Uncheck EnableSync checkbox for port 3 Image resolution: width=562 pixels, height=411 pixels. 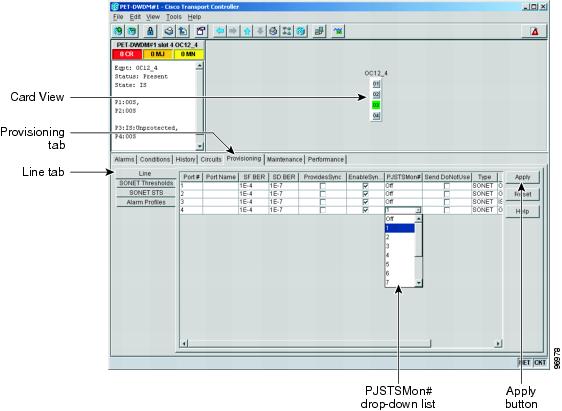pyautogui.click(x=365, y=202)
